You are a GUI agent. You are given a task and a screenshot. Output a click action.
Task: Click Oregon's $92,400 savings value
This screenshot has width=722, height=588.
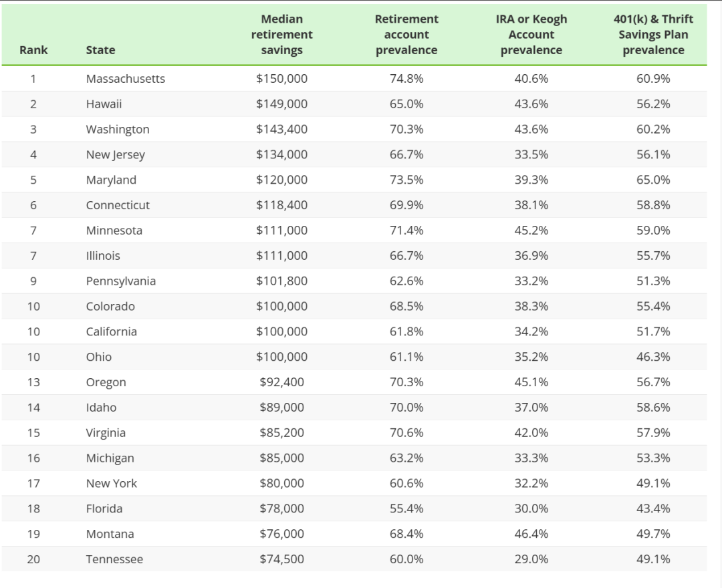pos(281,382)
